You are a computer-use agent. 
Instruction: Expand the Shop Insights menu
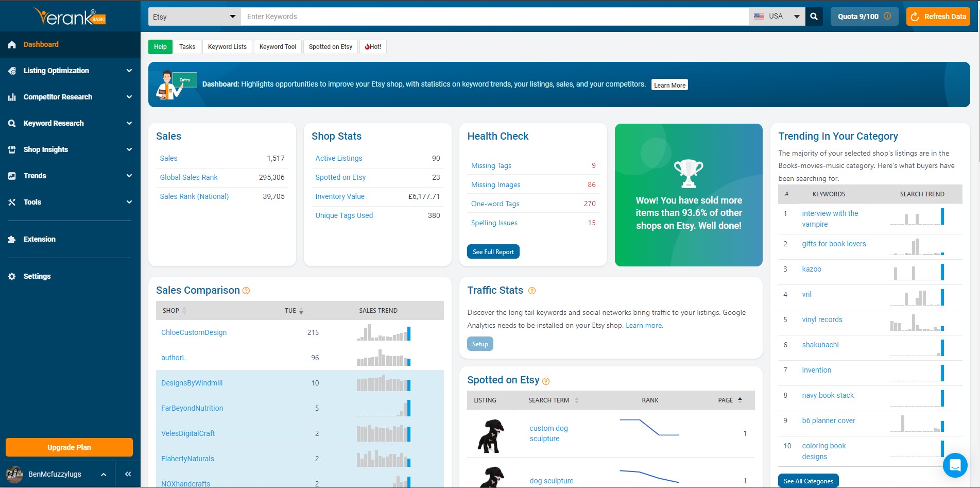point(129,150)
